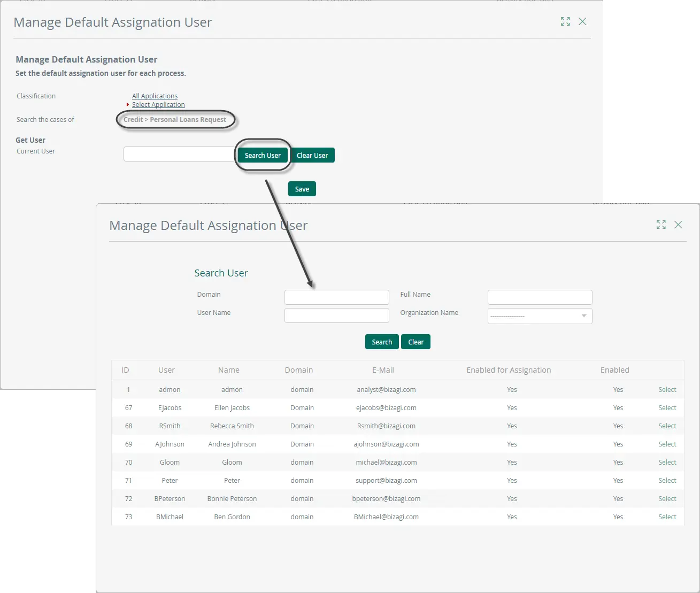Click the BMichael user cell
The image size is (700, 593).
[x=170, y=517]
